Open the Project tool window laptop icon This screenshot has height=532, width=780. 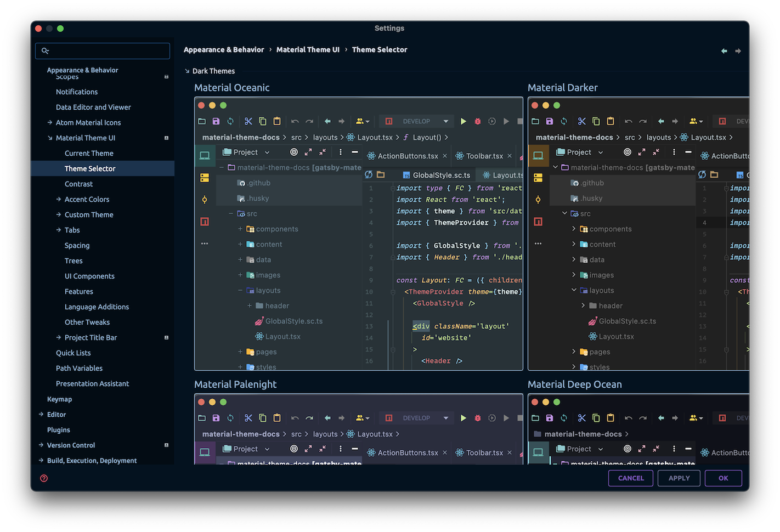point(205,155)
